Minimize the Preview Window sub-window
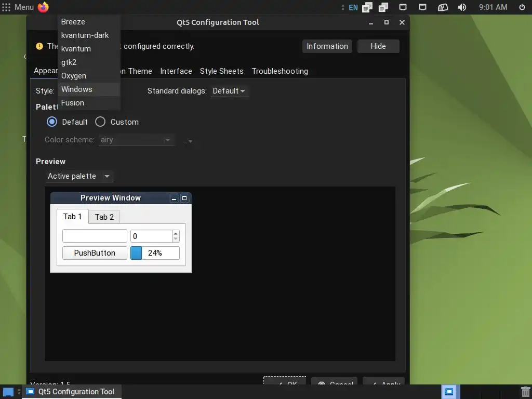The image size is (532, 399). [x=174, y=198]
